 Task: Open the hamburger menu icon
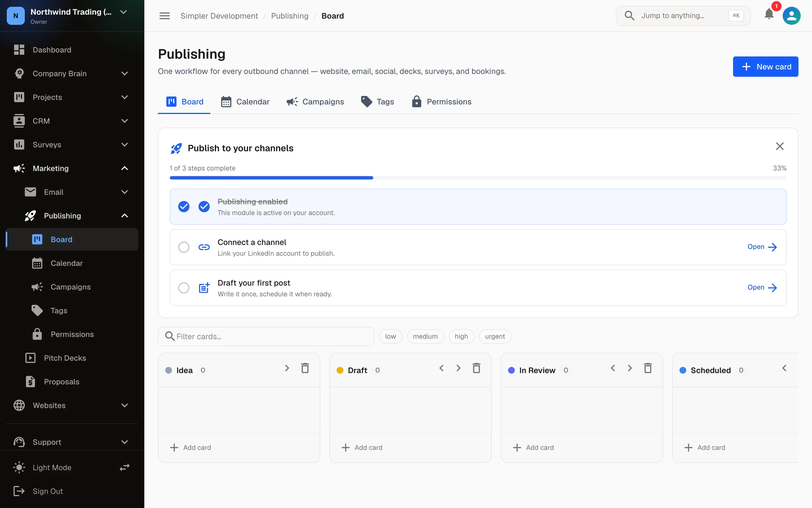click(164, 16)
